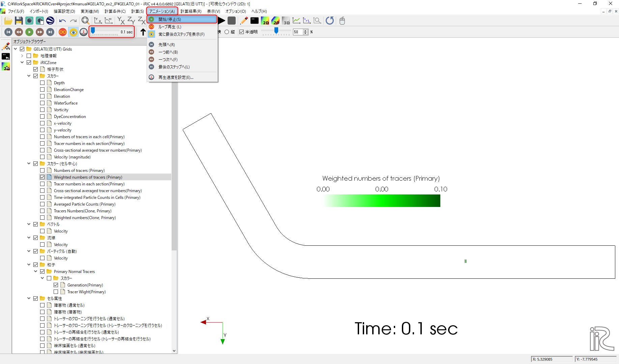Image resolution: width=619 pixels, height=364 pixels.
Task: Click the green play animation button
Action: click(29, 32)
